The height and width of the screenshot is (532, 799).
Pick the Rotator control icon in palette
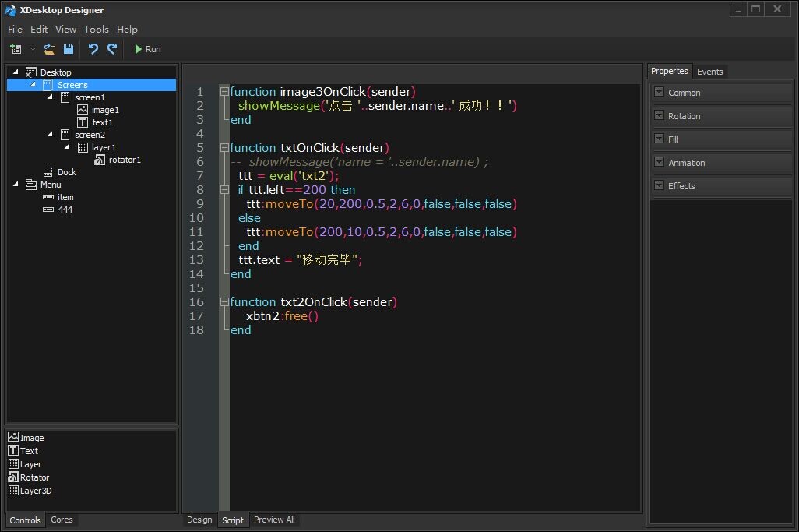coord(13,477)
